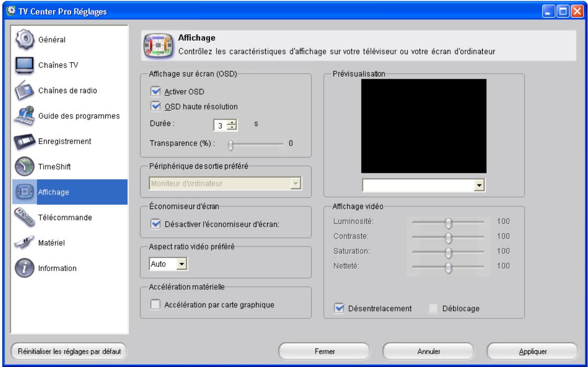This screenshot has height=367, width=588.
Task: Enable Accélération par carte graphique
Action: click(156, 305)
